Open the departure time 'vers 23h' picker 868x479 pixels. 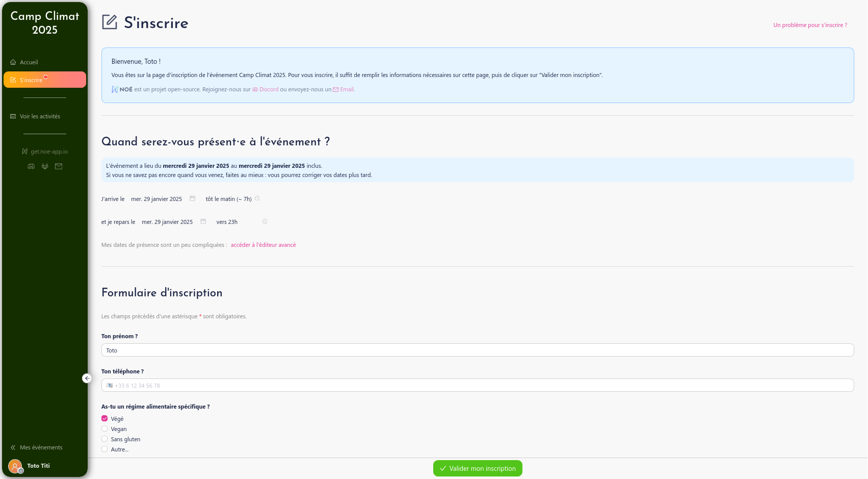tap(237, 222)
